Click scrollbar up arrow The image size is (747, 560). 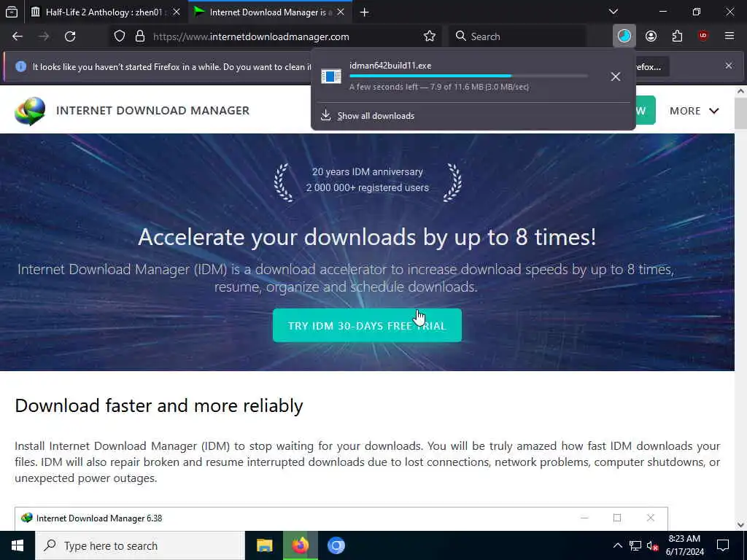point(741,91)
